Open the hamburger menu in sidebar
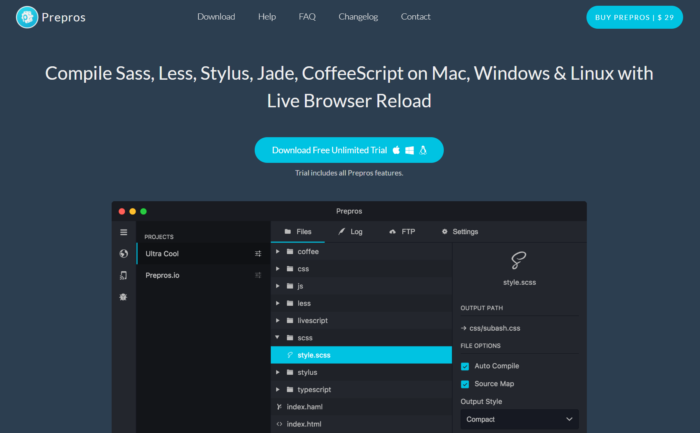This screenshot has height=433, width=700. click(x=123, y=231)
